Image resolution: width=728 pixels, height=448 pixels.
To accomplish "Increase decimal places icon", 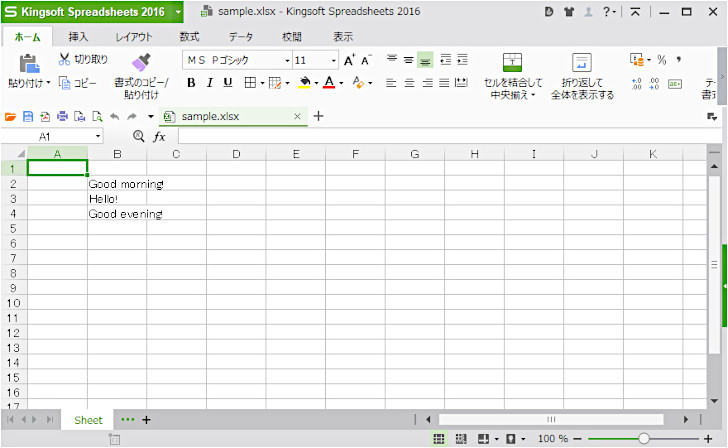I will point(637,84).
